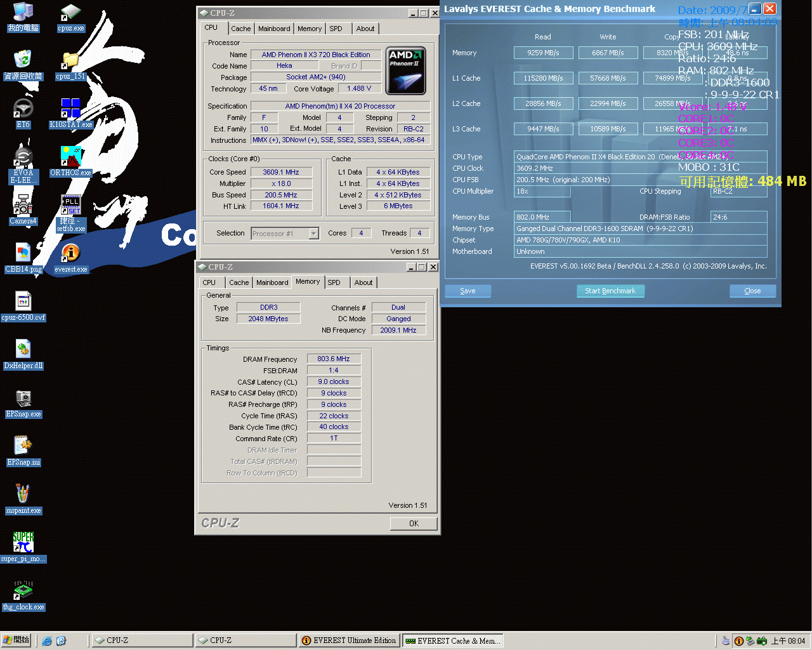Screen dimensions: 812x650
Task: Launch EPSnap.exe from the desktop
Action: coord(23,402)
